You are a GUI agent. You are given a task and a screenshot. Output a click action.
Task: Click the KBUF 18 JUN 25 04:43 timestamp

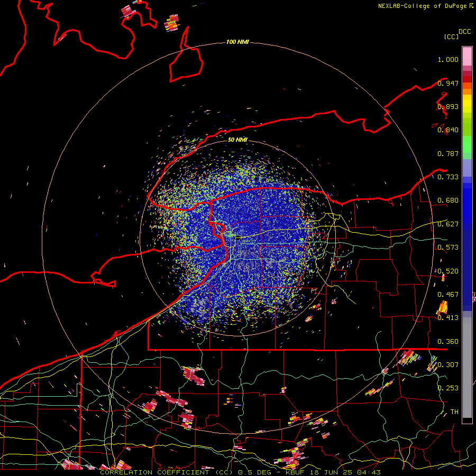333,472
